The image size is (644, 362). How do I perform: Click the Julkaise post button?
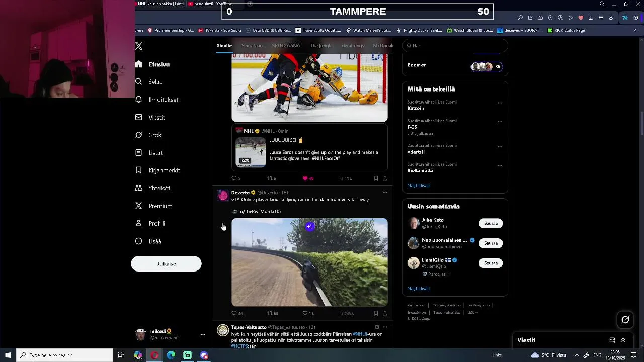click(x=166, y=264)
